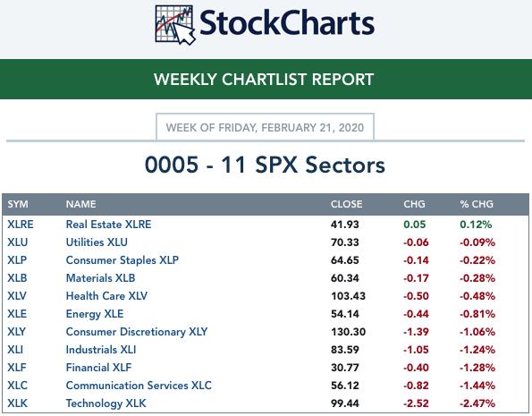Viewport: 532px width, 416px height.
Task: Open the Energy XLE link
Action: tap(95, 314)
